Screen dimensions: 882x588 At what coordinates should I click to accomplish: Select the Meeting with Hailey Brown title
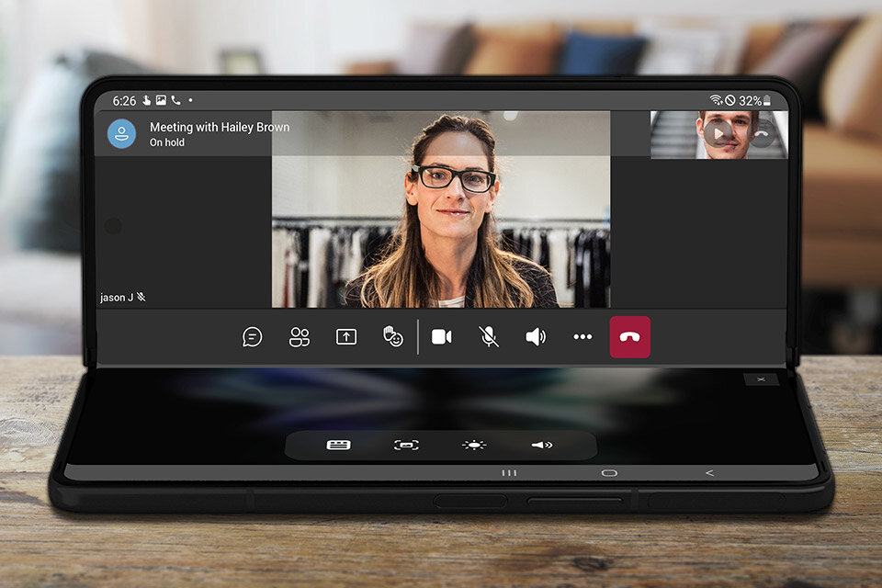220,127
